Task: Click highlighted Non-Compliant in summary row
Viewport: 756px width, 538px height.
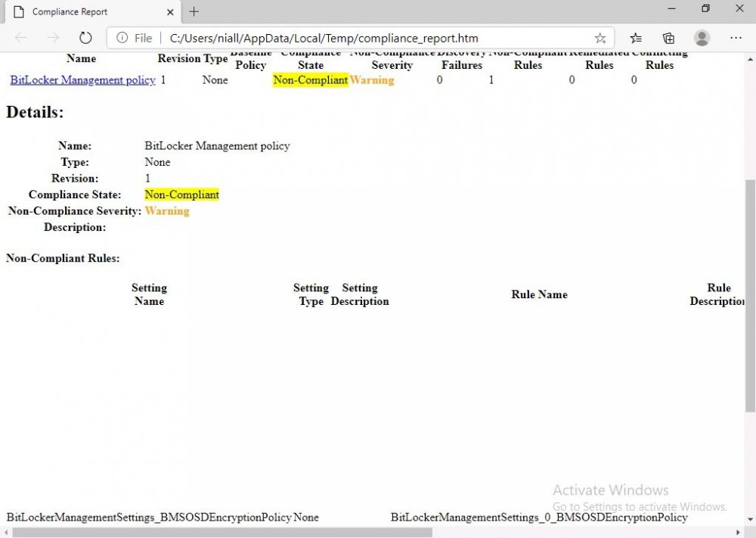Action: click(311, 80)
